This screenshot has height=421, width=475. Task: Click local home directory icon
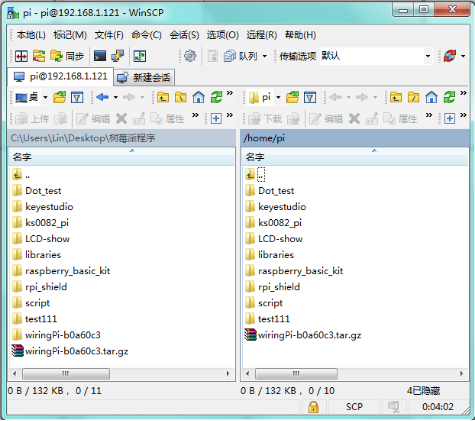[199, 98]
